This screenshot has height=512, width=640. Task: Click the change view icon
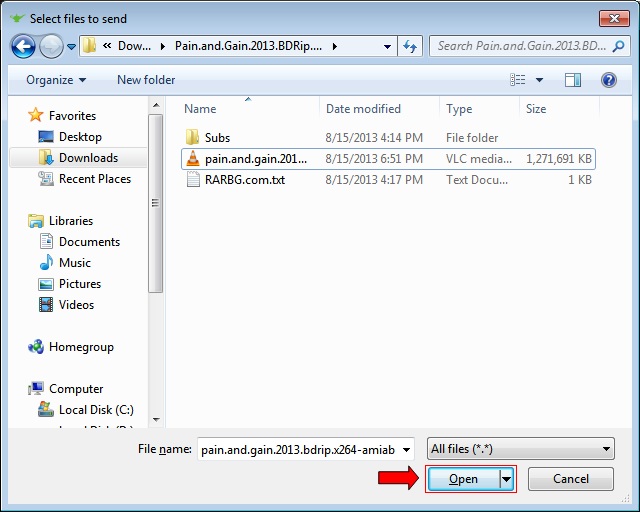click(518, 80)
